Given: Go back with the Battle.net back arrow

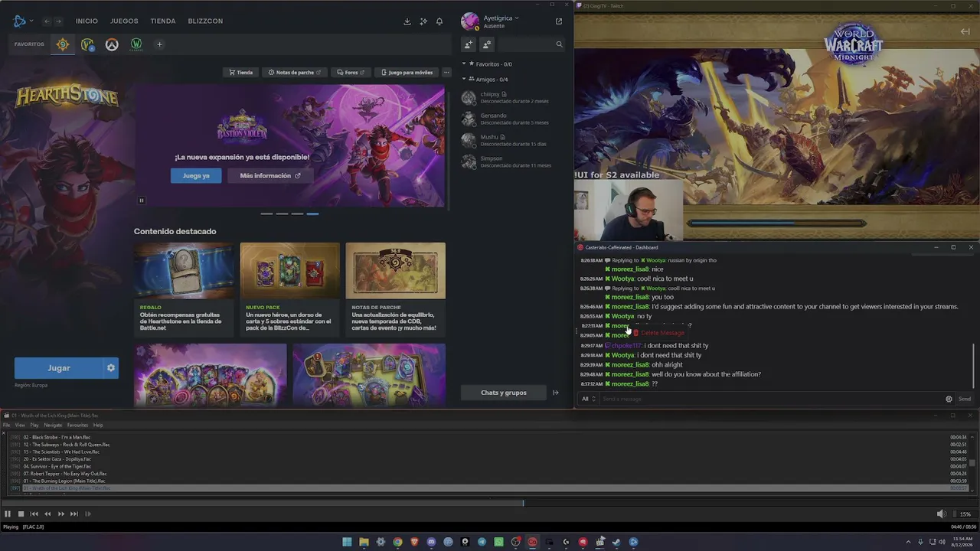Looking at the screenshot, I should point(47,21).
